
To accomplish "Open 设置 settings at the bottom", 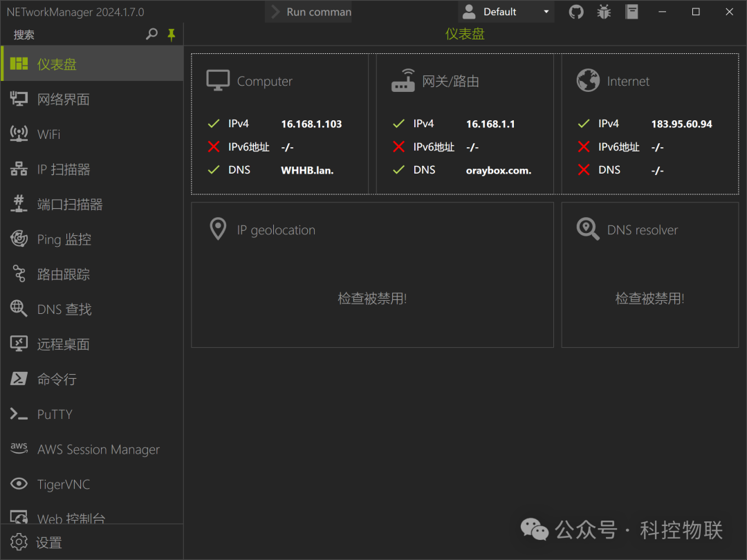I will [x=92, y=542].
